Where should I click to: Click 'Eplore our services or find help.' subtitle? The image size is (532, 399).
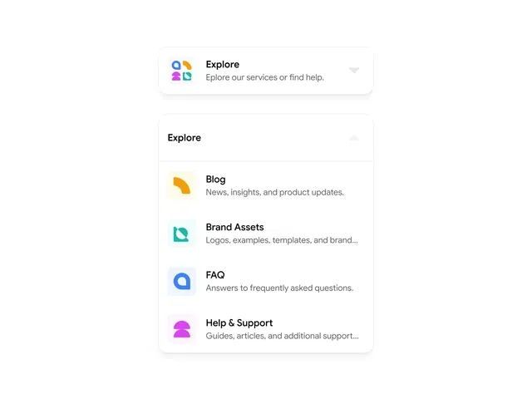[264, 77]
